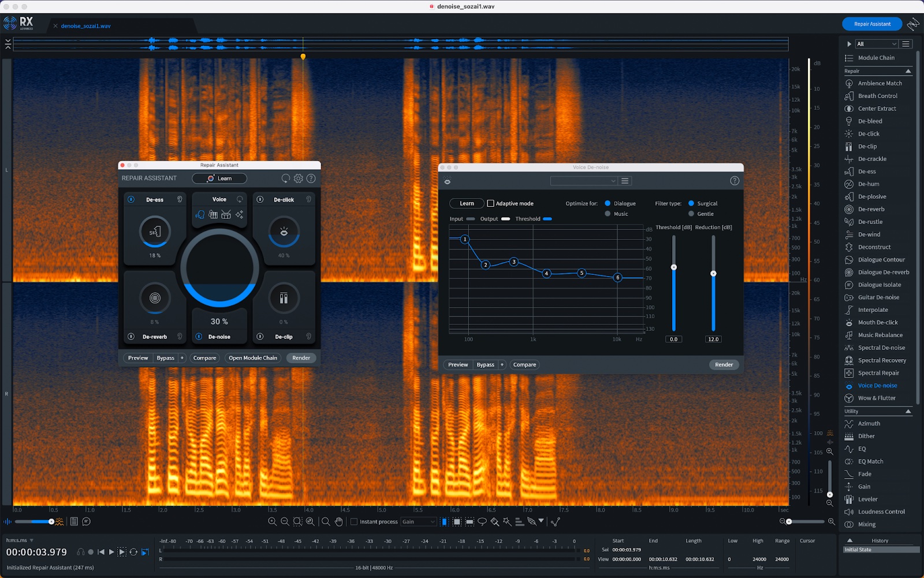This screenshot has width=924, height=578.
Task: Click Learn in Repair Assistant
Action: click(219, 178)
